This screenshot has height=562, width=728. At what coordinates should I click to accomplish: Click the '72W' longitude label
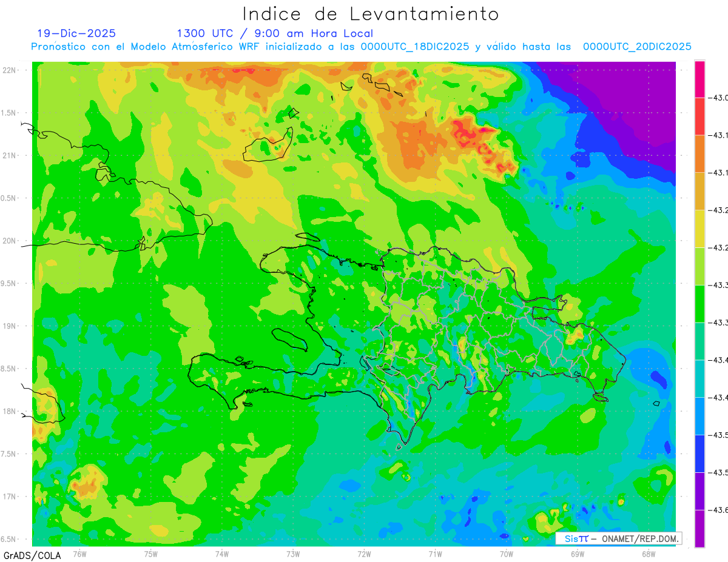[364, 554]
